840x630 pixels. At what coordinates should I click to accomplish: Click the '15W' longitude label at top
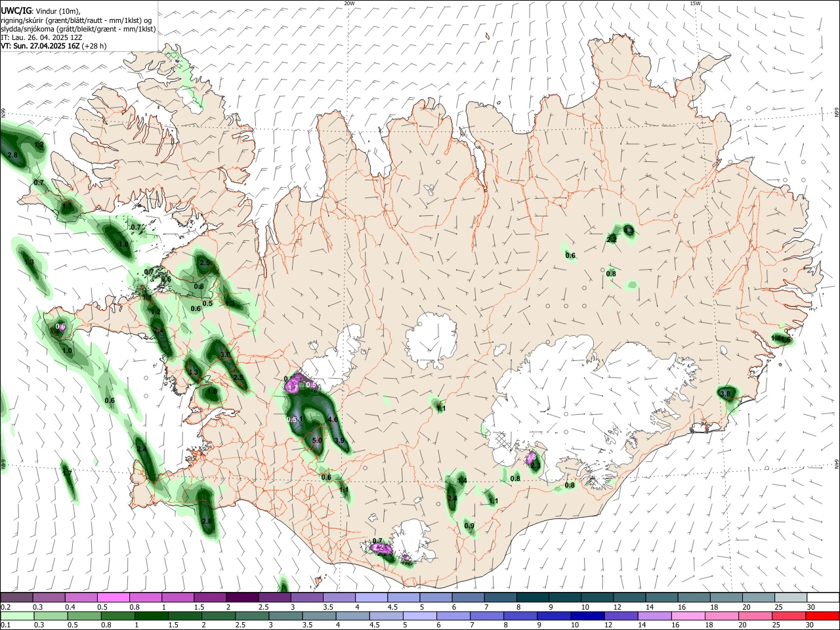[696, 3]
